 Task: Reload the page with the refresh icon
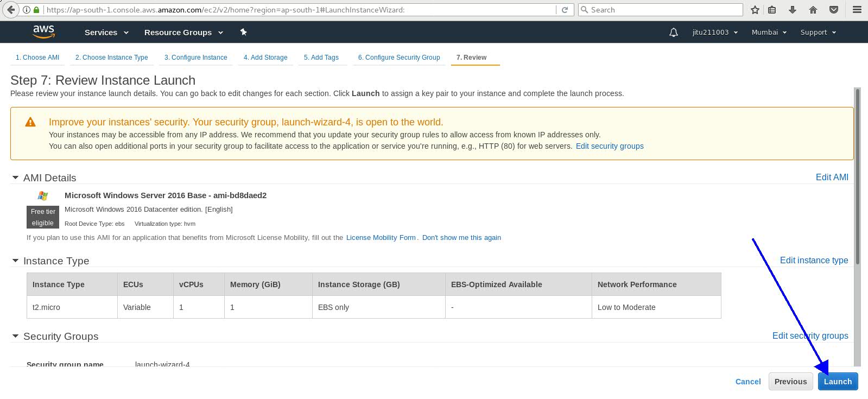tap(565, 10)
